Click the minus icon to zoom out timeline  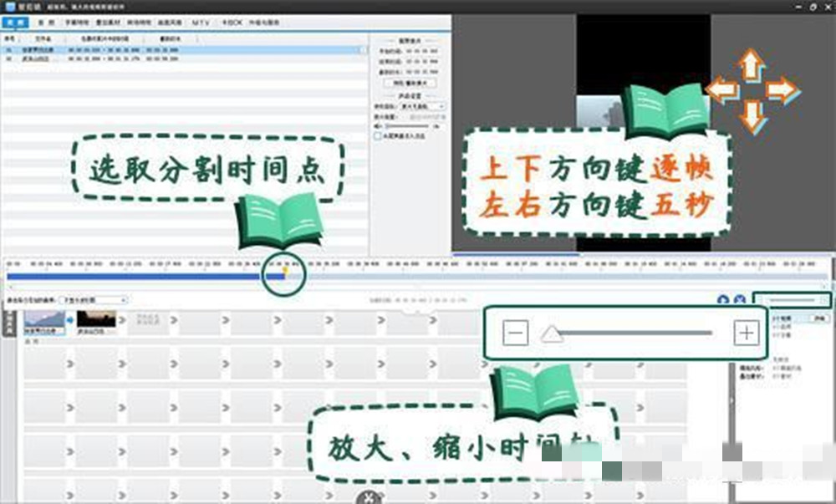click(516, 332)
